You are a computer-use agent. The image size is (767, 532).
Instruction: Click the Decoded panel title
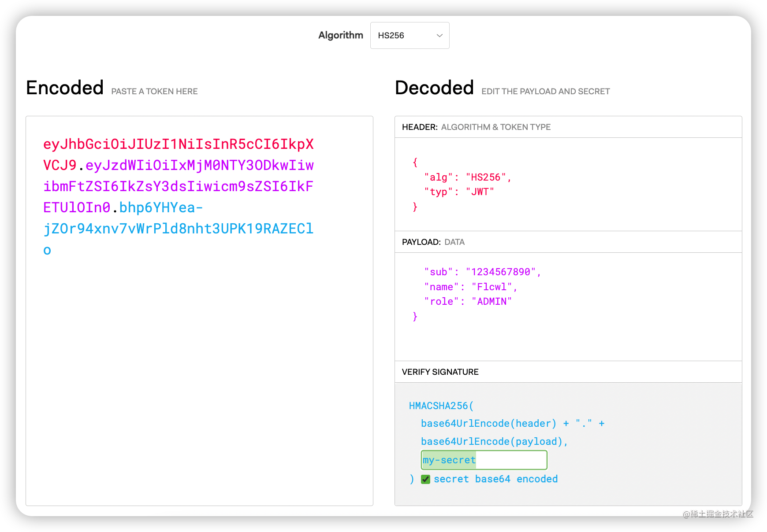pyautogui.click(x=434, y=88)
